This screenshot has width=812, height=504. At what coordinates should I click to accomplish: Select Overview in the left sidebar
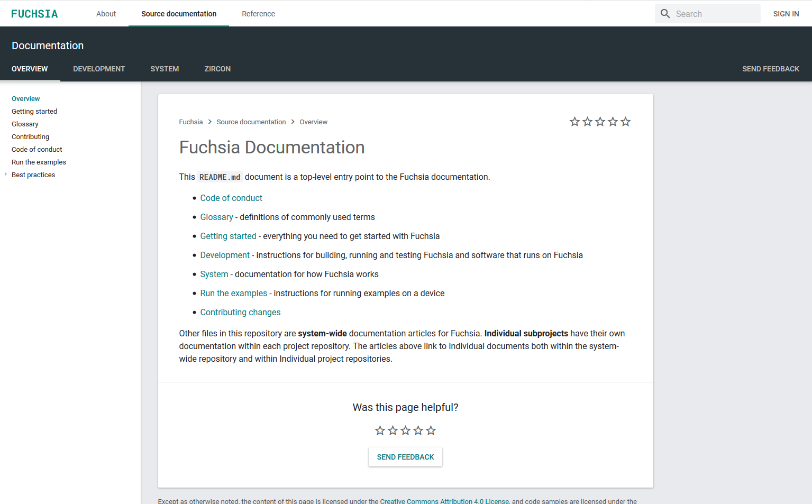[25, 99]
